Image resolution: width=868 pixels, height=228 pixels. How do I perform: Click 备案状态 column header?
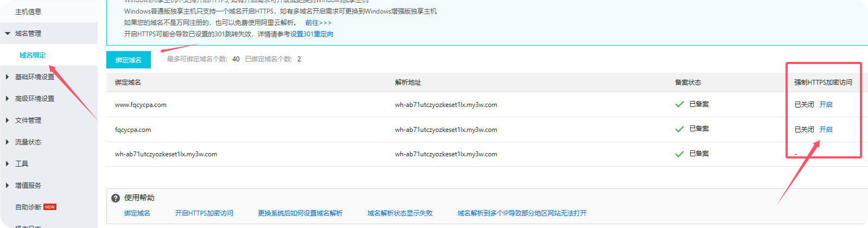pyautogui.click(x=688, y=83)
